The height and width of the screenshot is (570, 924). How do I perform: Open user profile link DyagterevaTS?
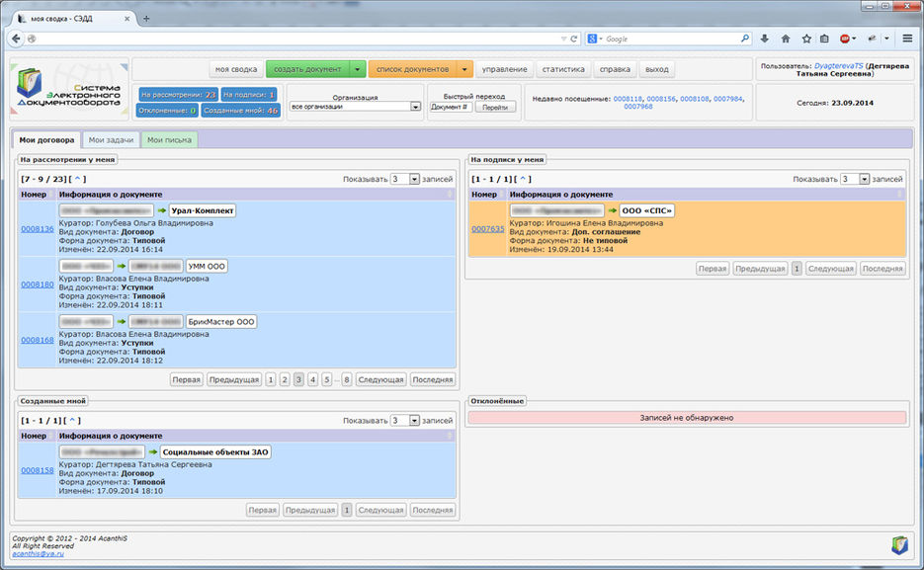[x=839, y=66]
